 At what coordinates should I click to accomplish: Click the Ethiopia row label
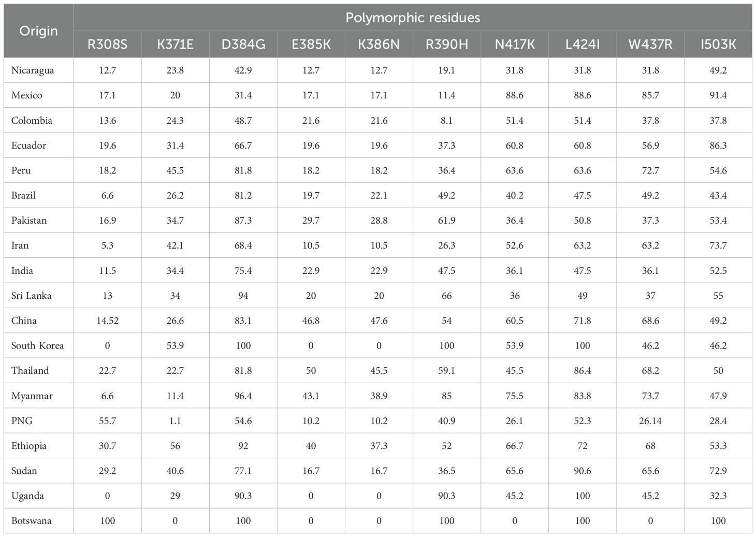tap(29, 446)
